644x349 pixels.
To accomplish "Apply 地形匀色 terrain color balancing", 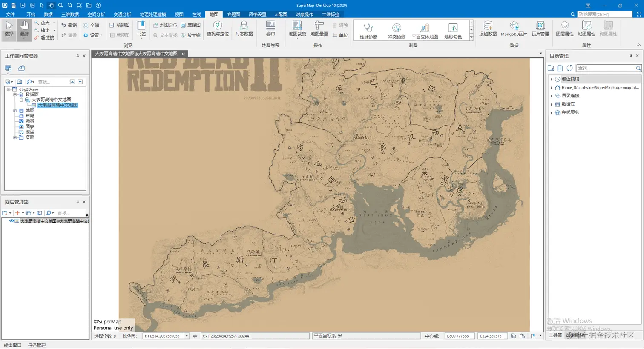I will coord(453,31).
